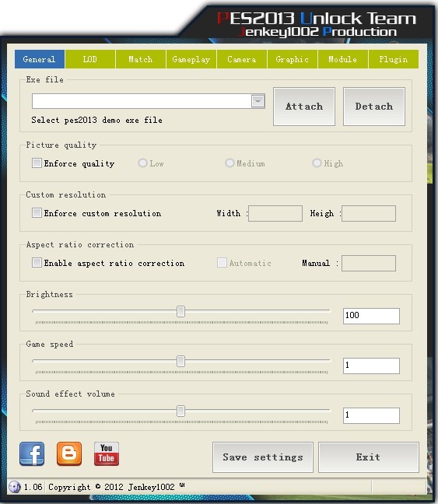Switch to the General tab
This screenshot has width=438, height=504.
40,59
